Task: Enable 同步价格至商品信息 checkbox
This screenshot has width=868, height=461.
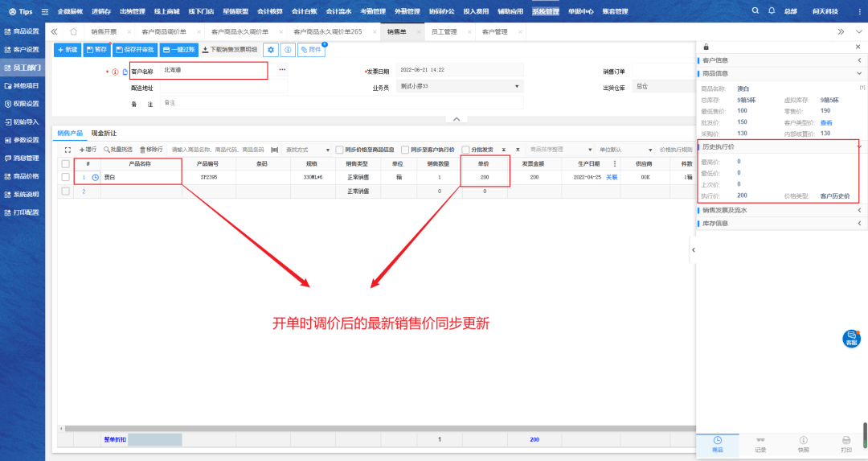Action: coord(340,150)
